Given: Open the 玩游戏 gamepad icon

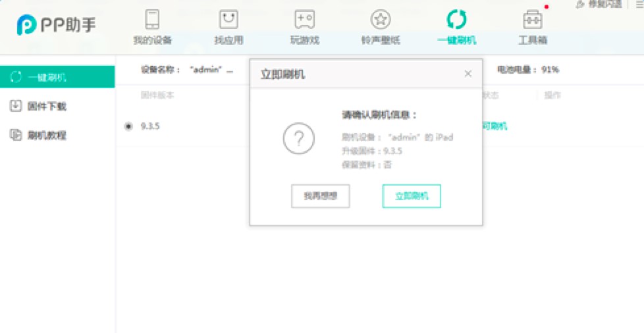Looking at the screenshot, I should point(305,19).
